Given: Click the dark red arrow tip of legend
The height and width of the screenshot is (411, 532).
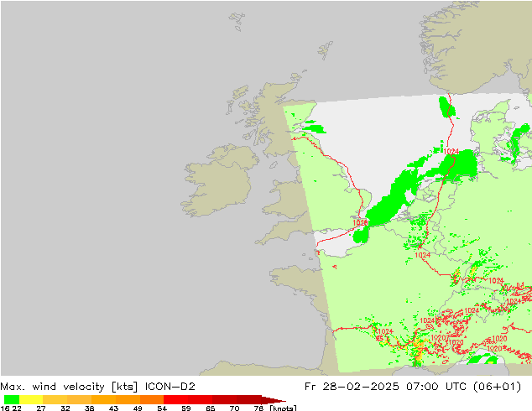Looking at the screenshot, I should coord(274,400).
